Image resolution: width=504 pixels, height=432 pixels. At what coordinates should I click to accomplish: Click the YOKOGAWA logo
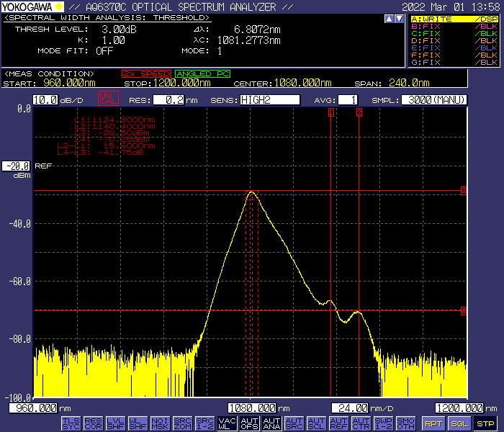(32, 6)
